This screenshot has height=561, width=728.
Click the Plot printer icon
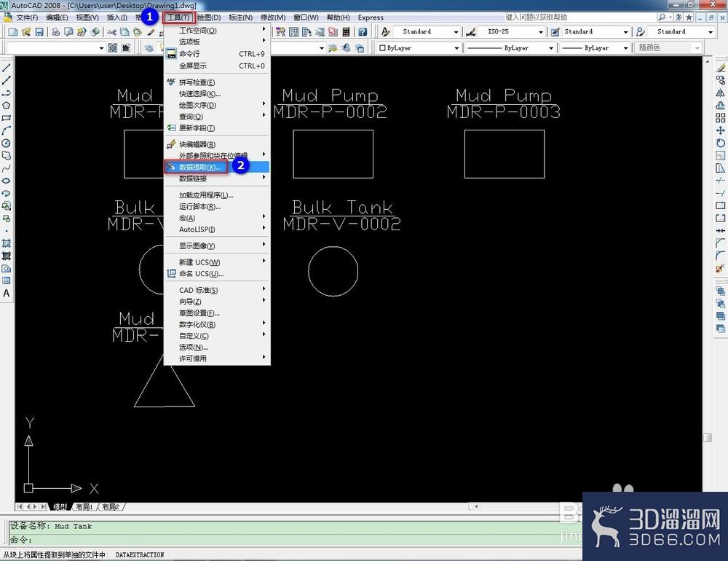(56, 32)
